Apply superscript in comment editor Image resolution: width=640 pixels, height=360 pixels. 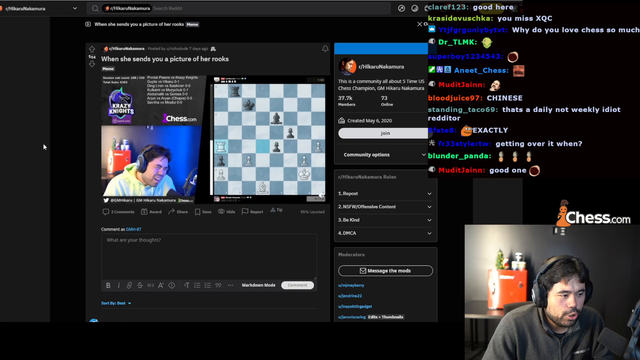pyautogui.click(x=161, y=285)
